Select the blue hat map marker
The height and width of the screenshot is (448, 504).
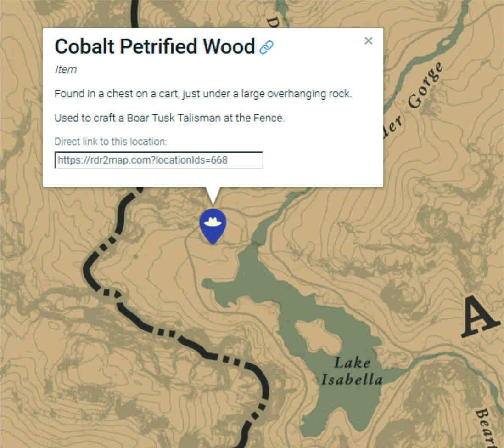(213, 224)
